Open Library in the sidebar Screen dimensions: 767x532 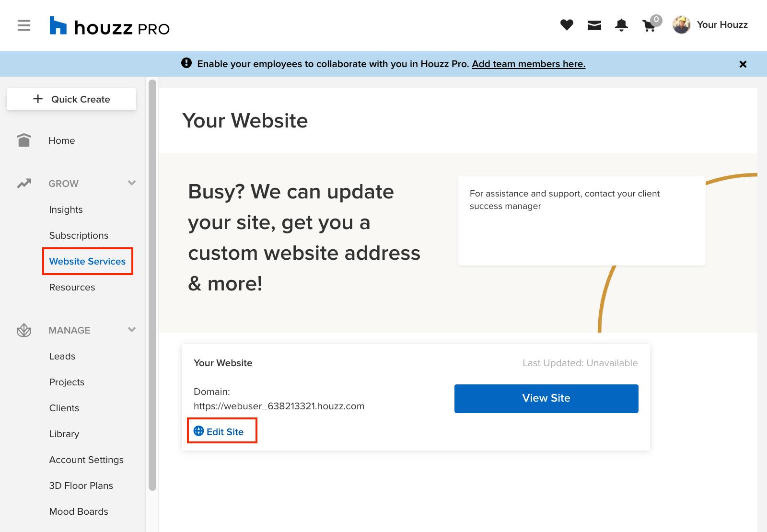(64, 434)
